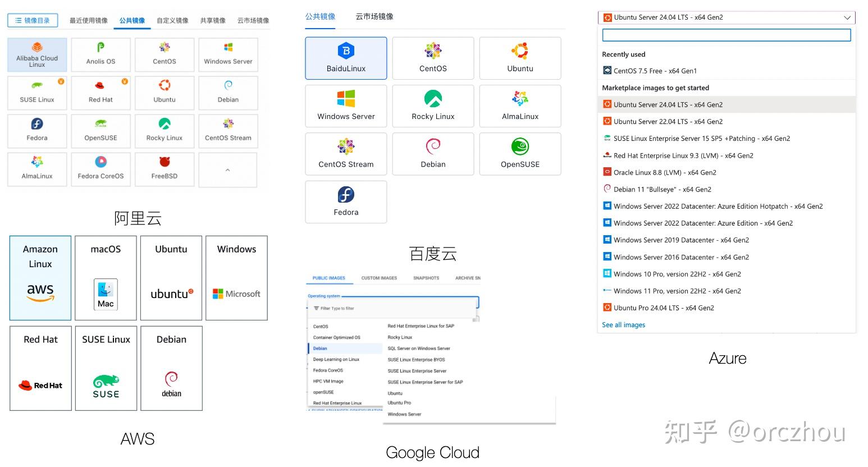
Task: Select the macOS image on AWS
Action: pos(105,277)
